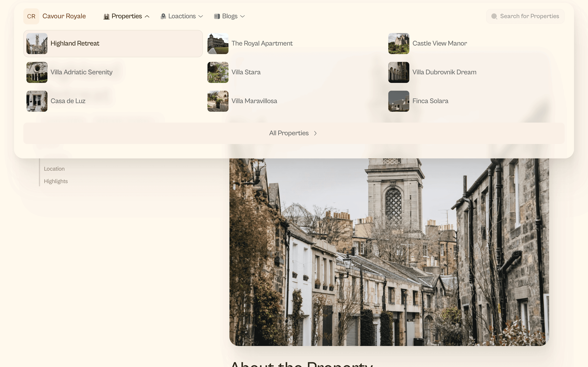Click the location pin icon beside Loactions
Screen dimensions: 588x367
(163, 16)
